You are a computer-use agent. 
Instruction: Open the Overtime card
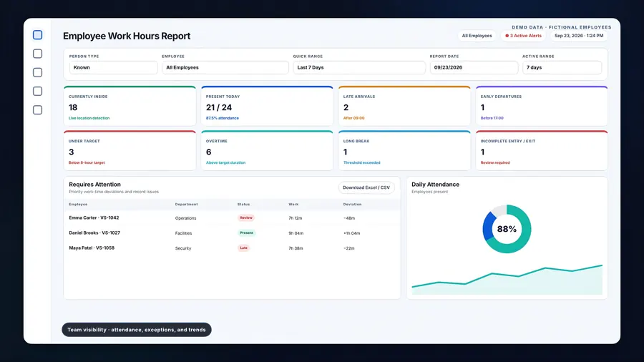coord(267,151)
